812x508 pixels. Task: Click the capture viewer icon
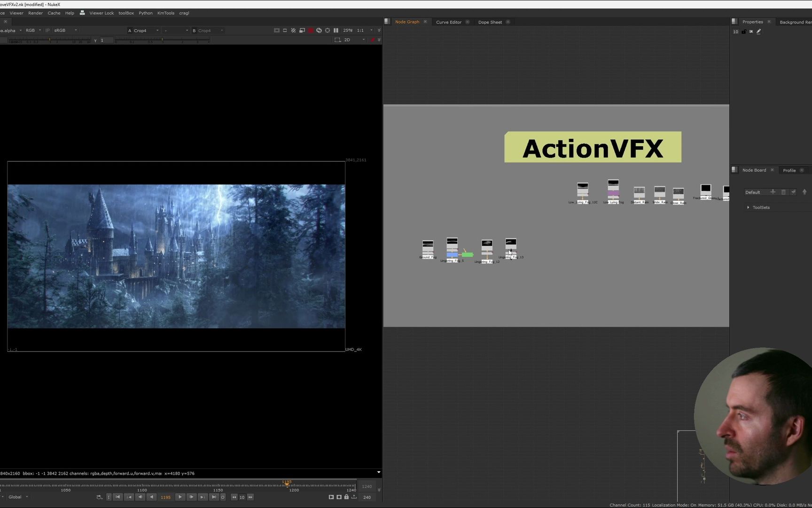pos(339,497)
